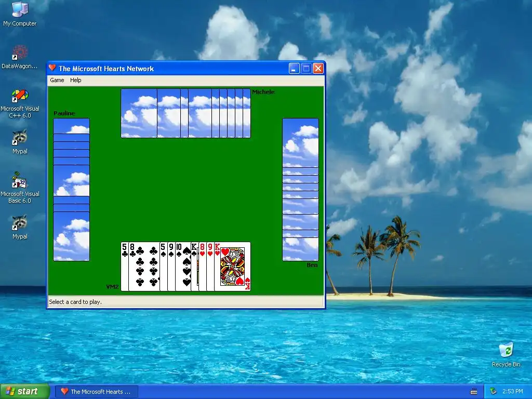Open the Game menu
This screenshot has height=399, width=532.
(57, 80)
